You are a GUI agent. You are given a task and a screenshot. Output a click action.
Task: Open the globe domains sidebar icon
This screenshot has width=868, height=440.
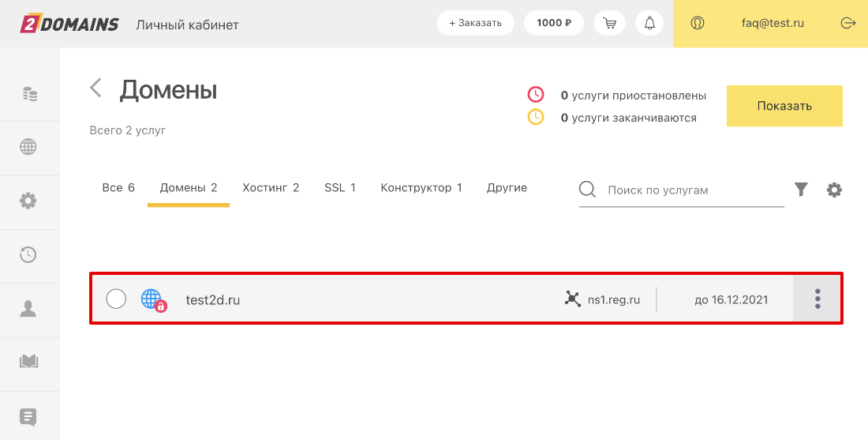(28, 147)
